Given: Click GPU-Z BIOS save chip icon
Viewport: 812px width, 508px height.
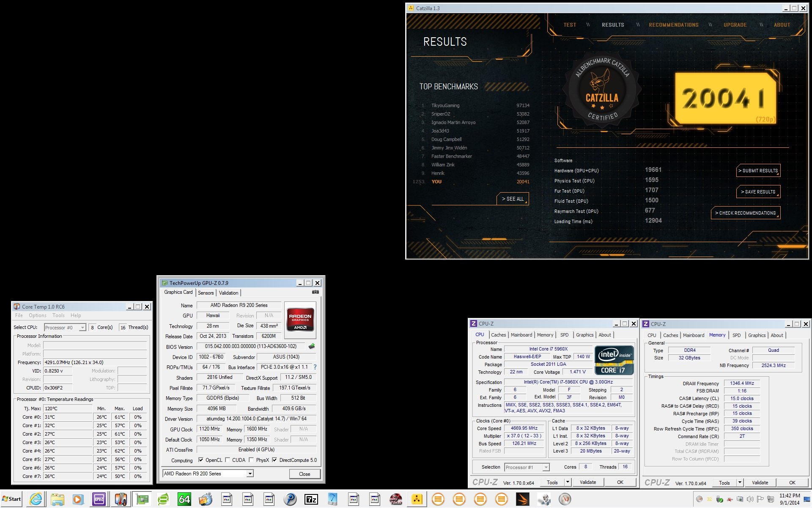Looking at the screenshot, I should pos(312,346).
